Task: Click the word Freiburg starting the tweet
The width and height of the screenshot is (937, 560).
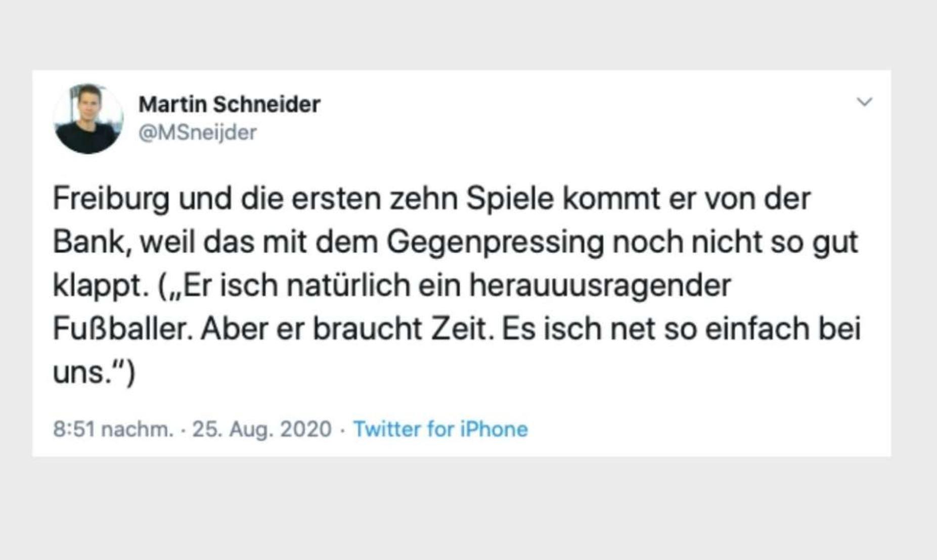Action: [x=111, y=199]
